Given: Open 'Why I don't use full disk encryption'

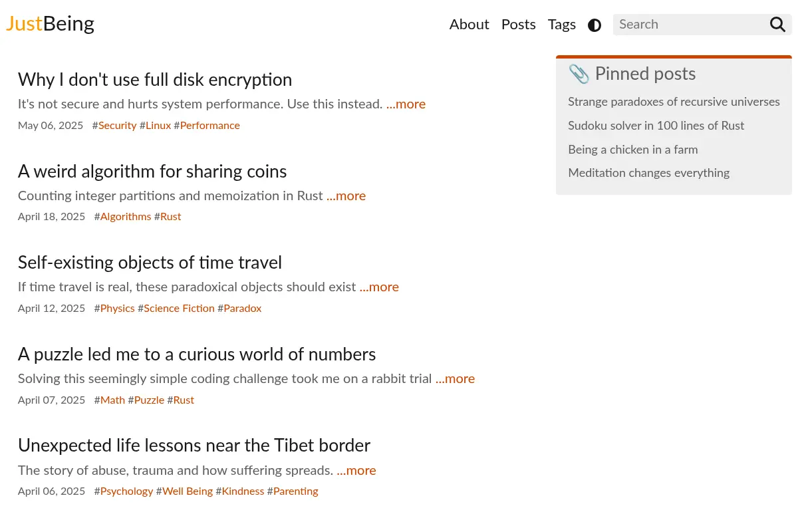Looking at the screenshot, I should click(155, 80).
